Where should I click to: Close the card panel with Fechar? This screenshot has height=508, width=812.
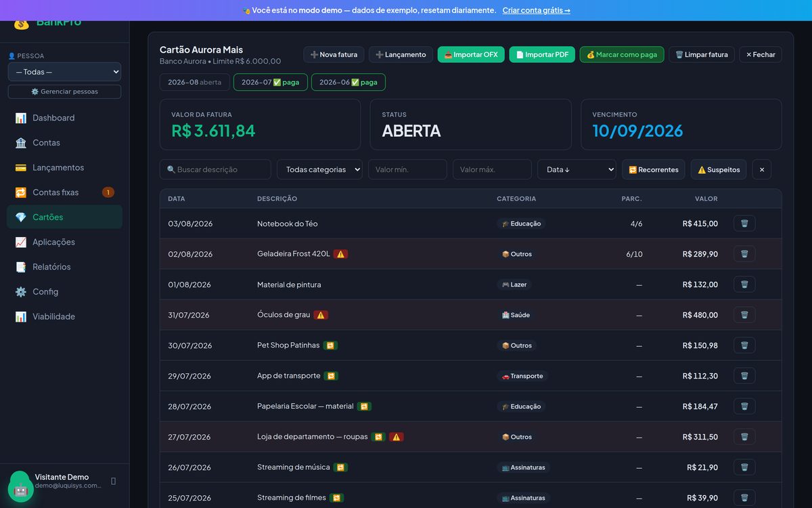tap(761, 54)
